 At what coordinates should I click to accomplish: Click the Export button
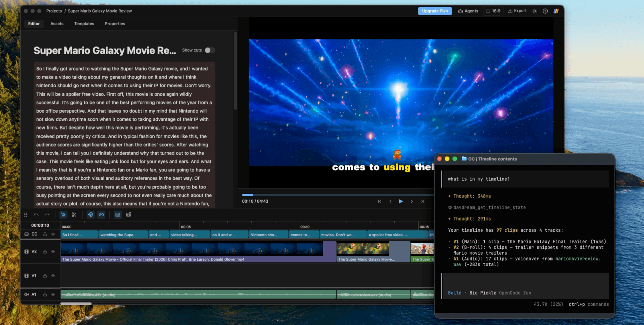click(517, 11)
